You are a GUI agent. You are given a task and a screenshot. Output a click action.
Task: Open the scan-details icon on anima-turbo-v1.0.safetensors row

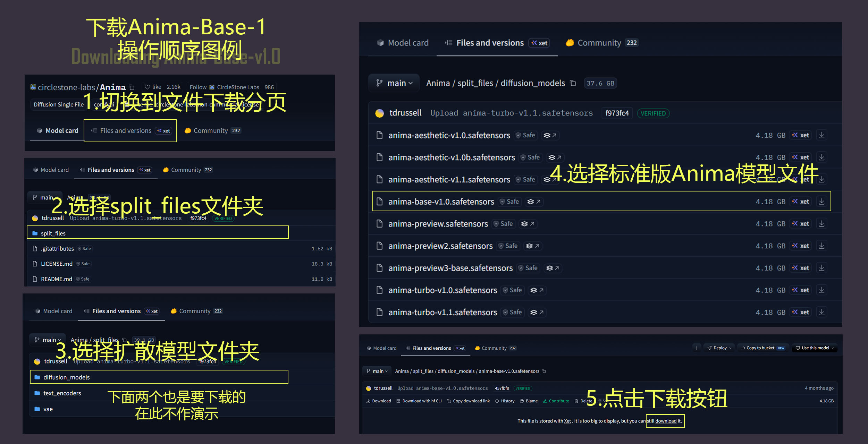pos(537,290)
